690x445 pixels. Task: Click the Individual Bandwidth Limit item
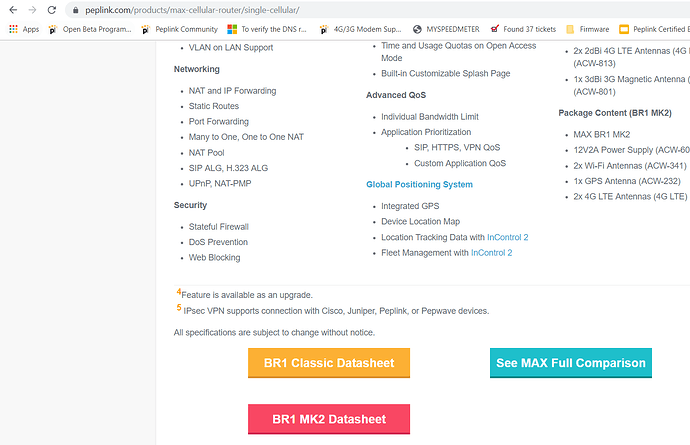[430, 117]
